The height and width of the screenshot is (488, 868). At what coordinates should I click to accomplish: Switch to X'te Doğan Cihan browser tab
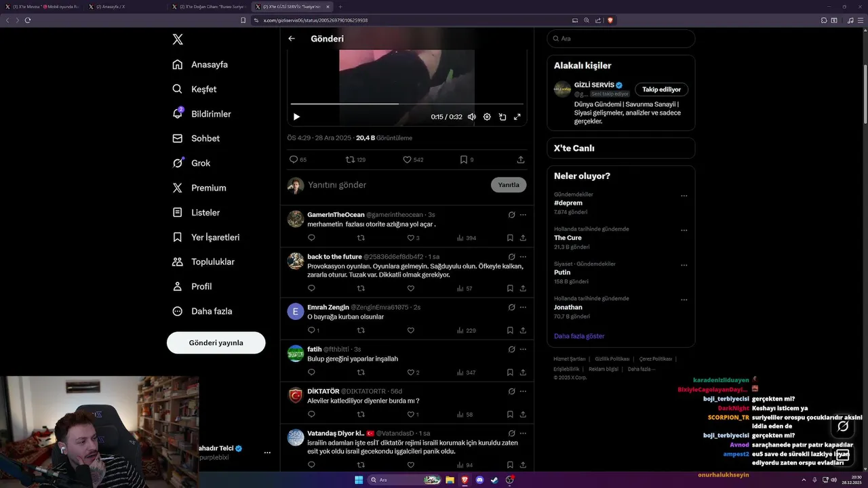(209, 7)
